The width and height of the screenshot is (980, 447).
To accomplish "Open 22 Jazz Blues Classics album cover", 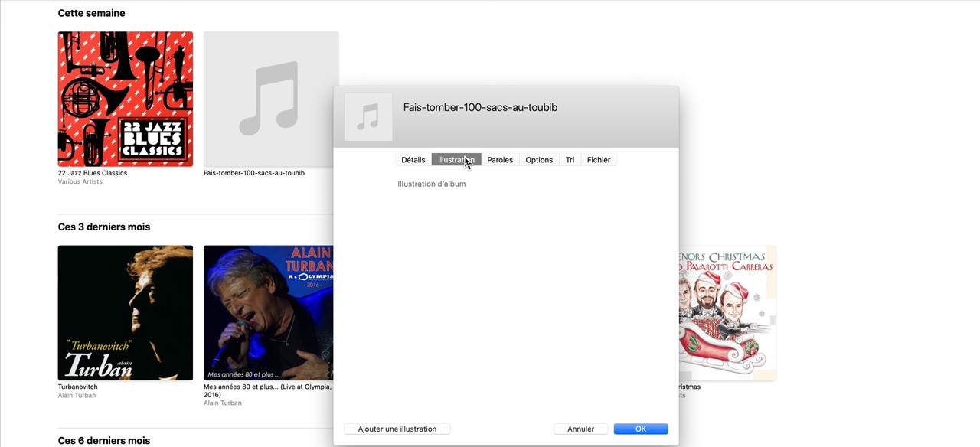I will pos(126,99).
